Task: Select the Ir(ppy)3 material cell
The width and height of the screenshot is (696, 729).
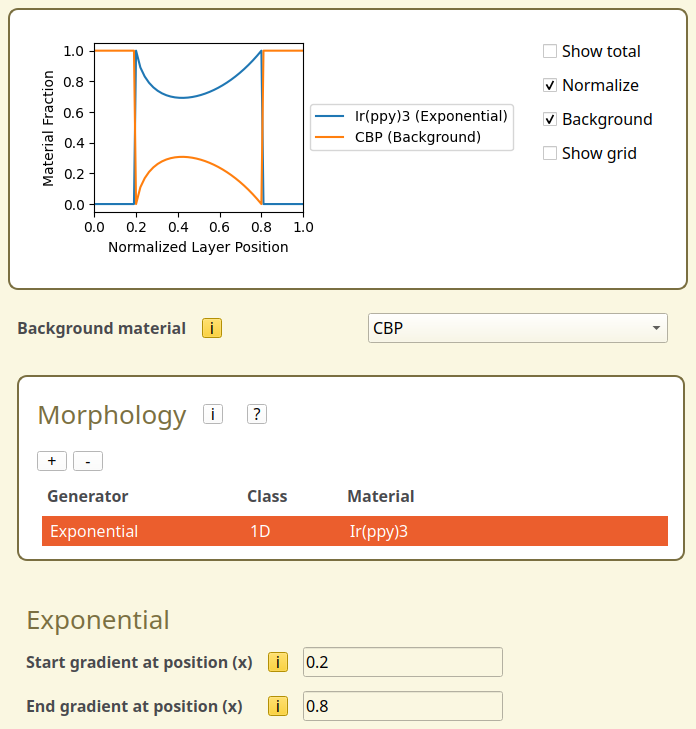Action: point(378,531)
